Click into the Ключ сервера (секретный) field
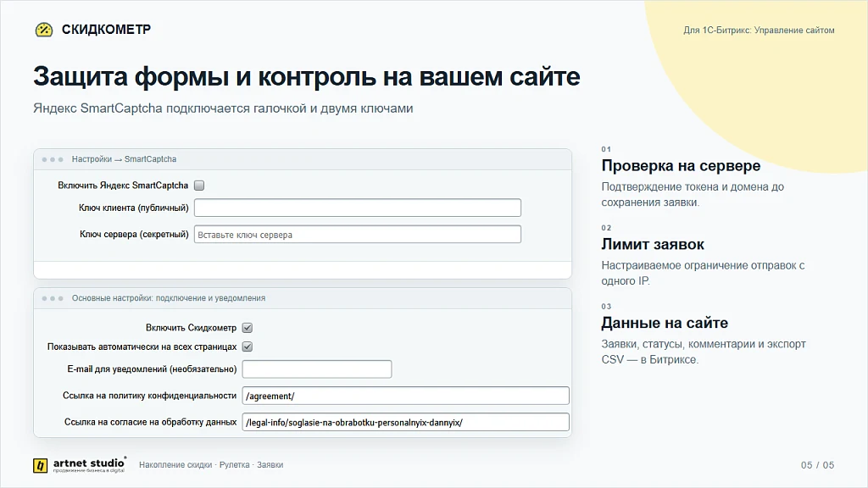The width and height of the screenshot is (868, 488). [358, 234]
